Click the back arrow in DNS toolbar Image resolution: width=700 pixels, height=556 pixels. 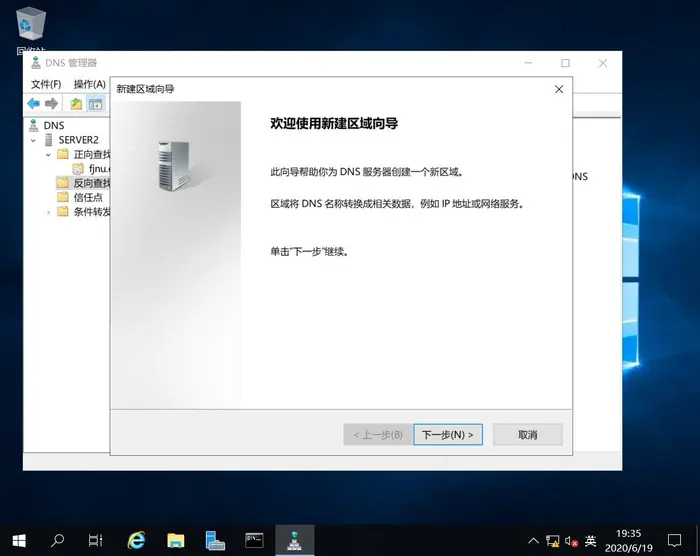[x=33, y=104]
